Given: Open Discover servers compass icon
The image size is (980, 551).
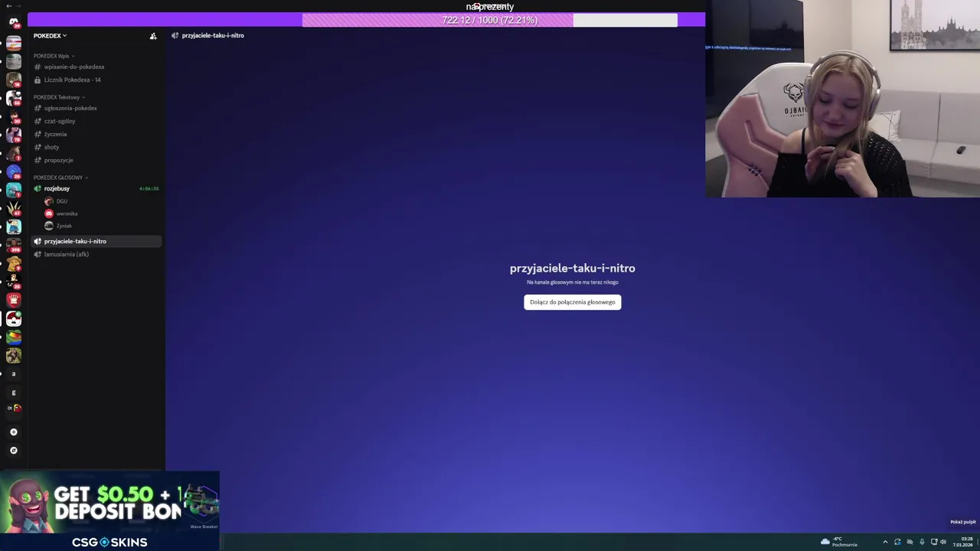Looking at the screenshot, I should [x=14, y=450].
